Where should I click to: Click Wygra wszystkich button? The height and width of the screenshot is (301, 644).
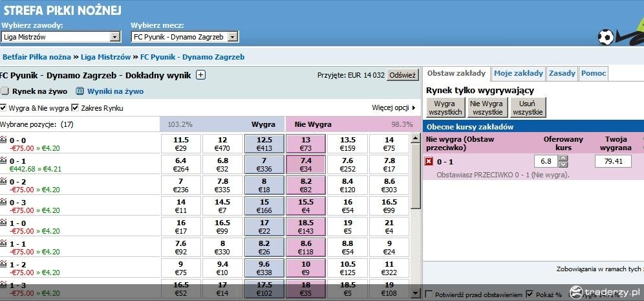tap(445, 107)
